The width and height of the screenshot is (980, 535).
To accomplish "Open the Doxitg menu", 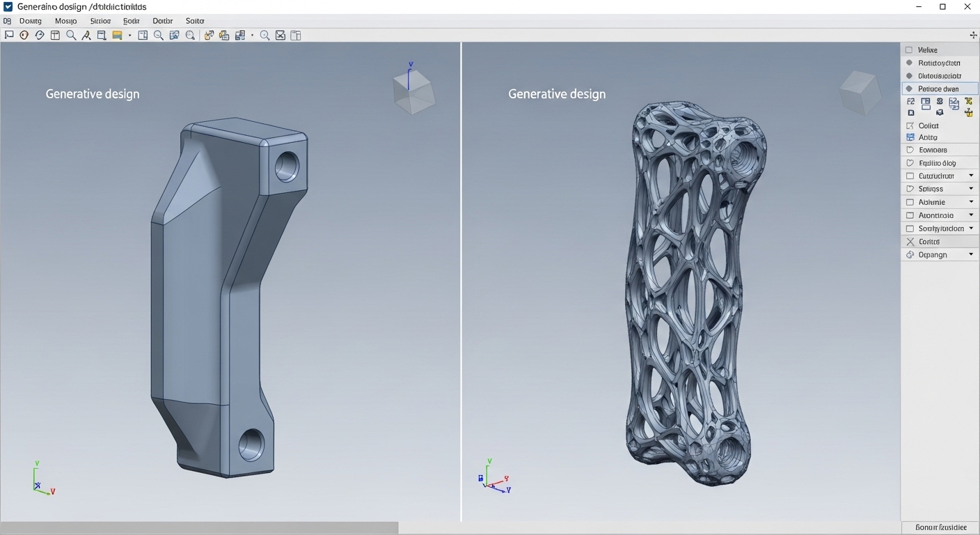I will [x=31, y=21].
